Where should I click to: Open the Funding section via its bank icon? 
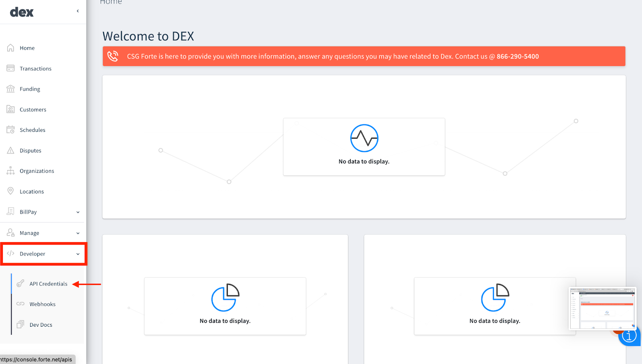pyautogui.click(x=11, y=89)
